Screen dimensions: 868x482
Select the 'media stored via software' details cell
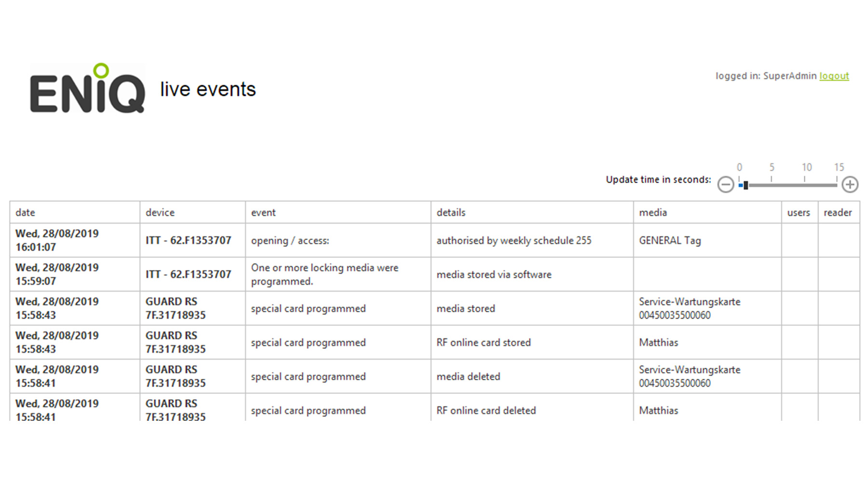[494, 275]
